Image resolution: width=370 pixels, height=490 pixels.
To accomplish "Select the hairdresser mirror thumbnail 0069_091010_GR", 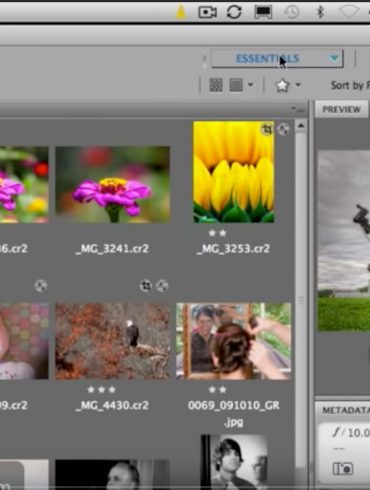I will pyautogui.click(x=233, y=341).
